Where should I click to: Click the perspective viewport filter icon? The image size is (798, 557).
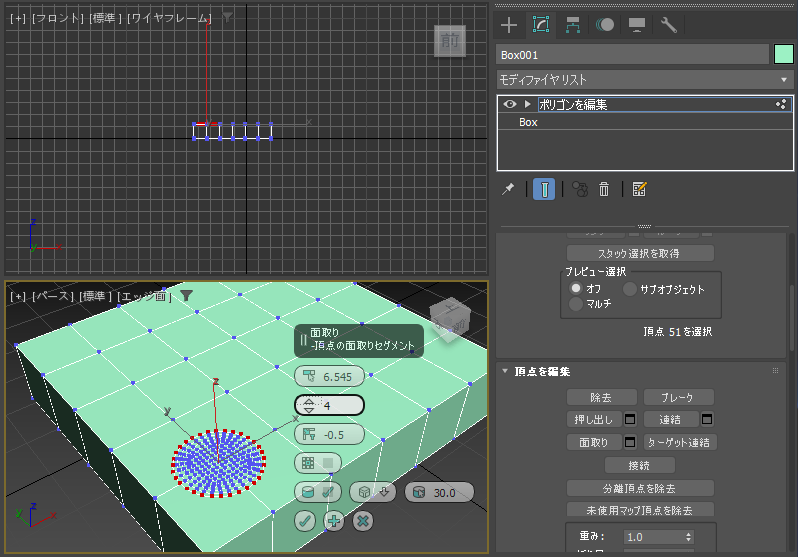[x=186, y=295]
